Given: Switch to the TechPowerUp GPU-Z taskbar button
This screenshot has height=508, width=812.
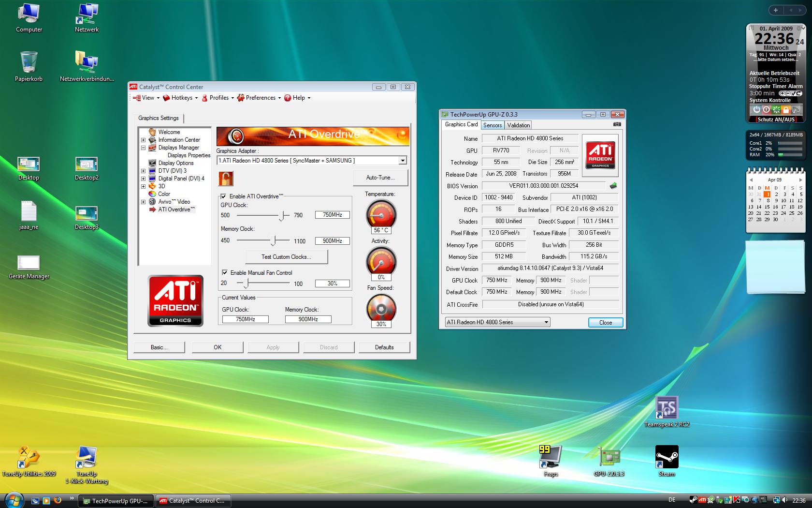Looking at the screenshot, I should [116, 501].
